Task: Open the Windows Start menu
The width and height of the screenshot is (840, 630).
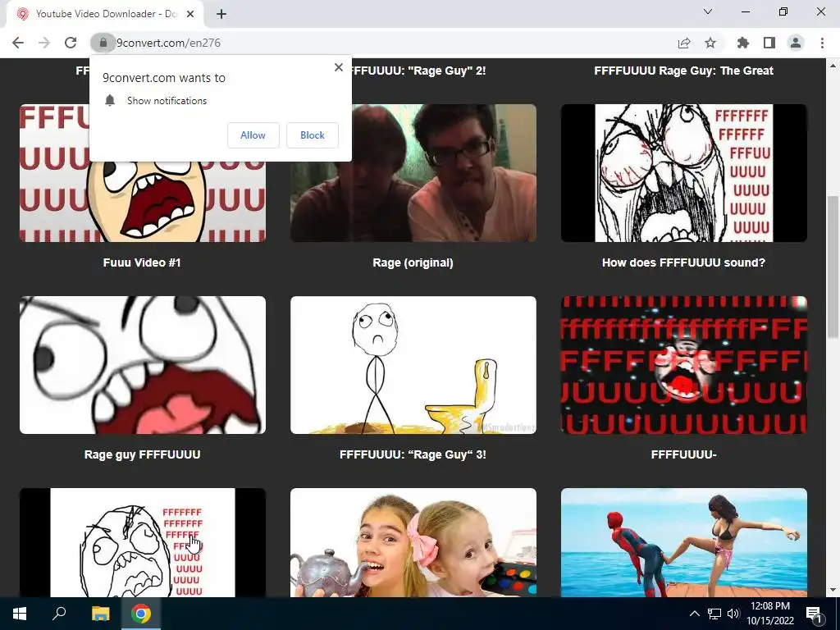Action: pos(20,614)
